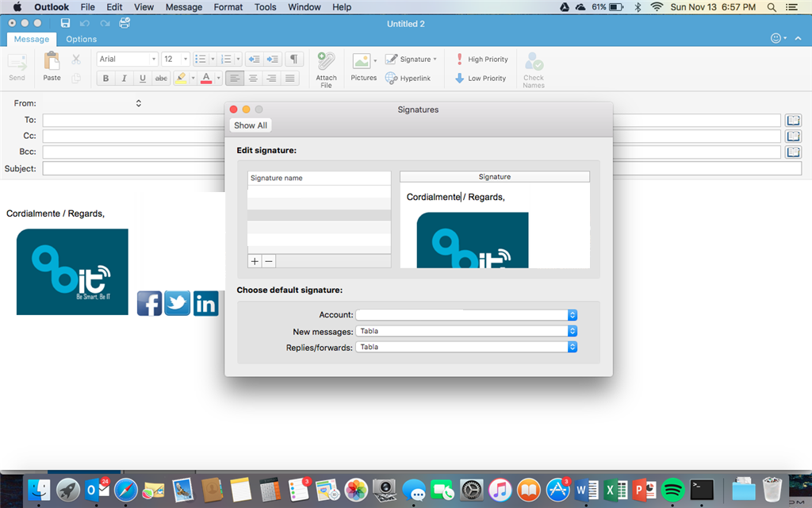Add a new signature with the plus button
The image size is (812, 508).
[x=255, y=261]
